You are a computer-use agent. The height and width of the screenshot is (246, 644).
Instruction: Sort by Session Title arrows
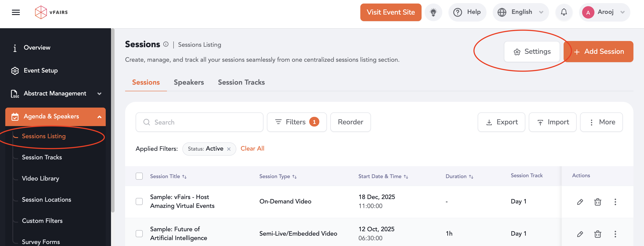[184, 177]
